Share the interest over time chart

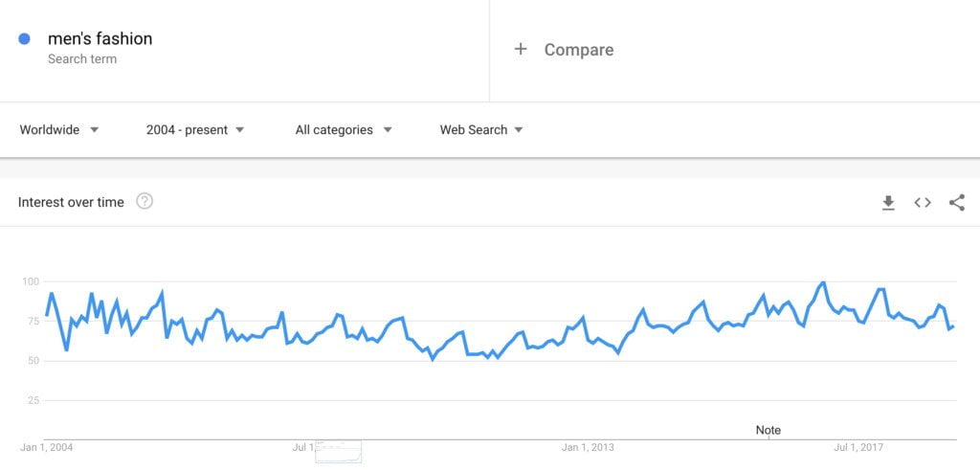click(x=957, y=203)
